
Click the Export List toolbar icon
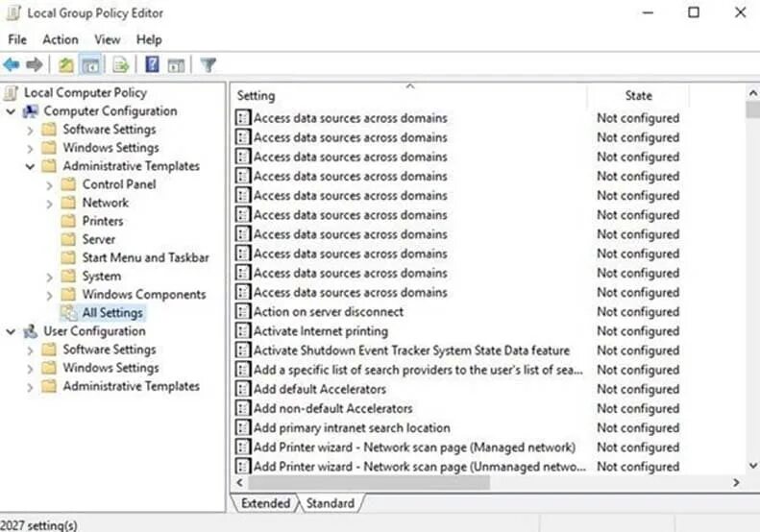point(121,65)
